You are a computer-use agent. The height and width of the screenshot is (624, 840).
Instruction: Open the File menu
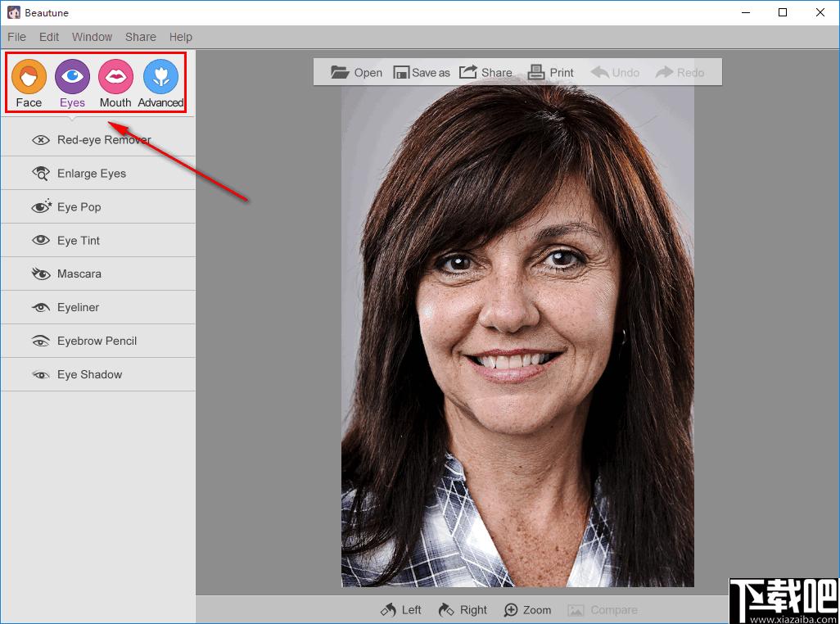[x=16, y=37]
